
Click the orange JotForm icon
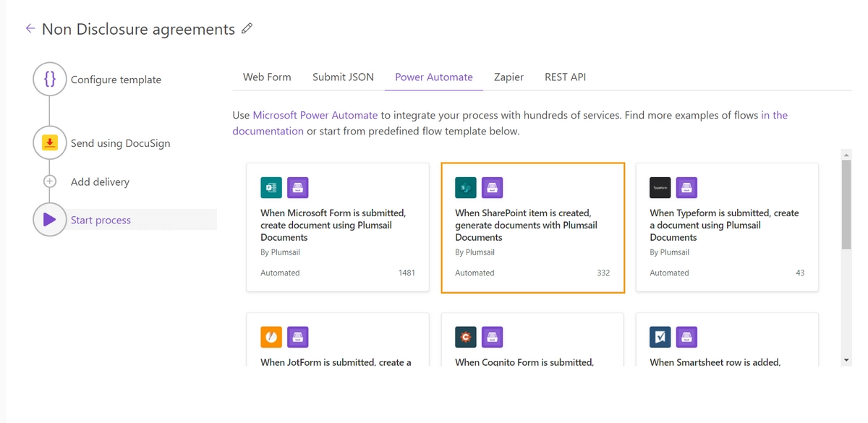point(271,337)
